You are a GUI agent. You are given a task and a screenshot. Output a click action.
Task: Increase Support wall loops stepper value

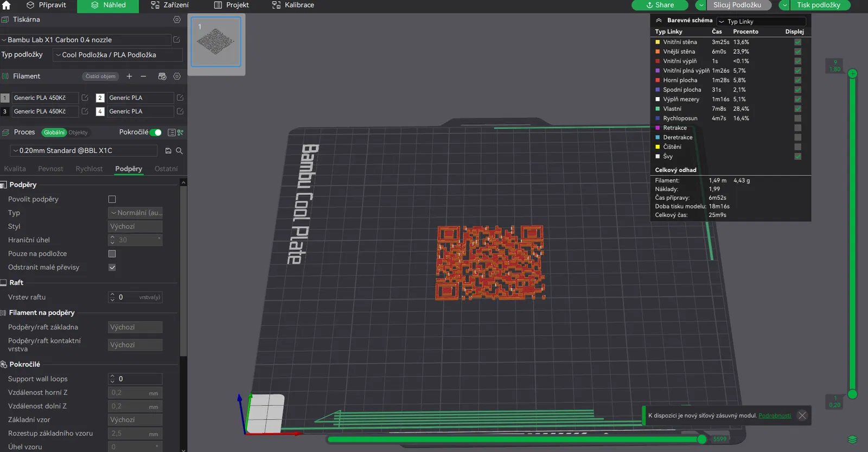point(112,377)
